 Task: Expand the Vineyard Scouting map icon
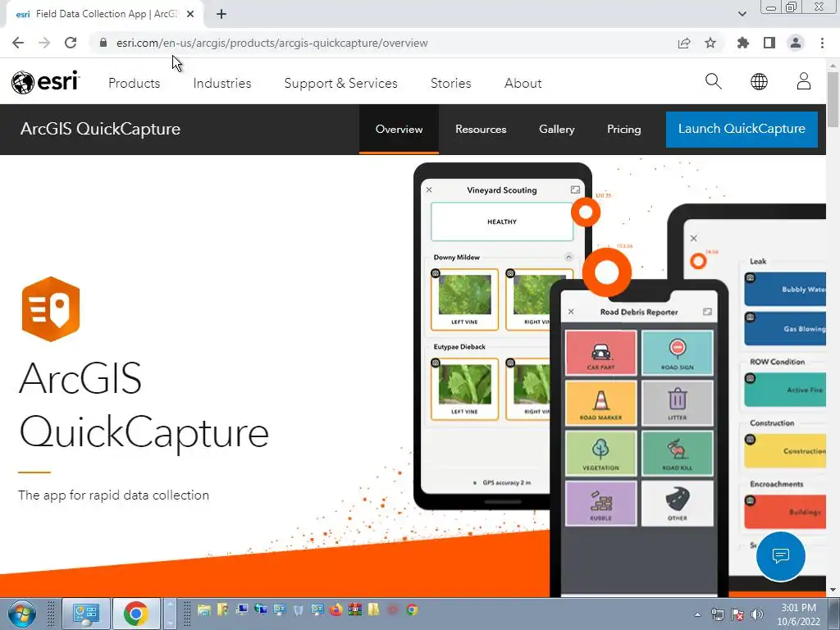tap(575, 189)
